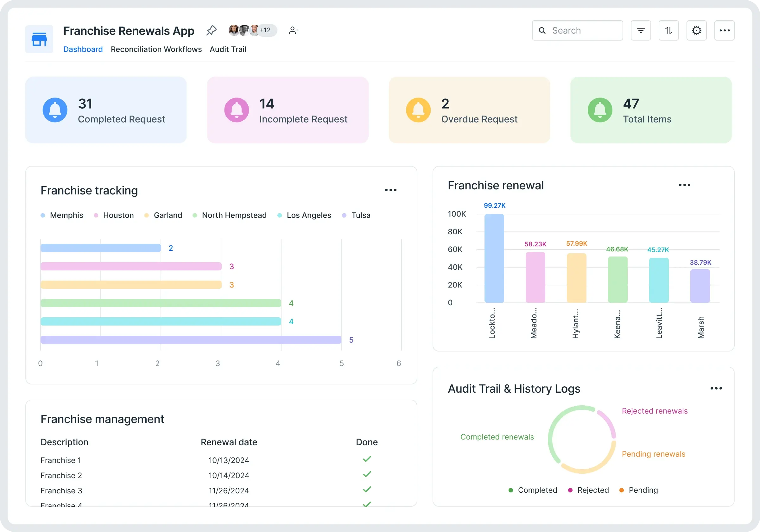Open Franchise renewal three-dot menu

pyautogui.click(x=684, y=185)
